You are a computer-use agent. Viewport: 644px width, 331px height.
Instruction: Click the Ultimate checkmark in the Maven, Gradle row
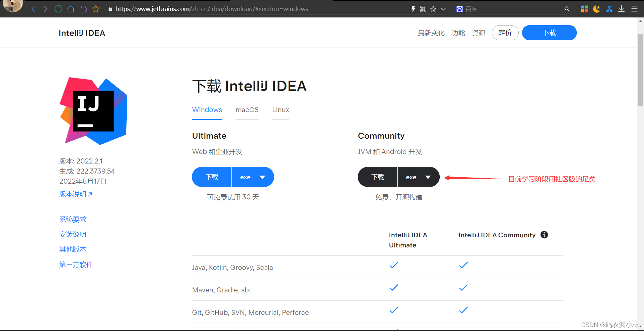[394, 288]
